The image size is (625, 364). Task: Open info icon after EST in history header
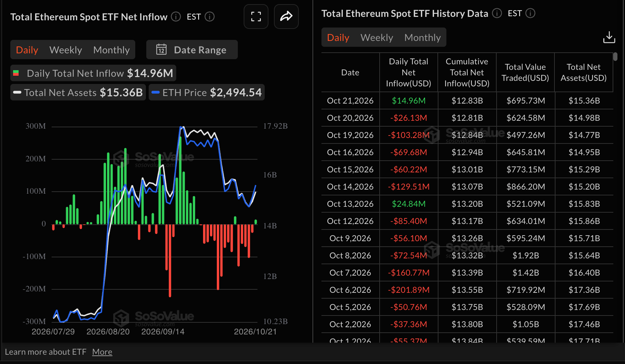530,13
